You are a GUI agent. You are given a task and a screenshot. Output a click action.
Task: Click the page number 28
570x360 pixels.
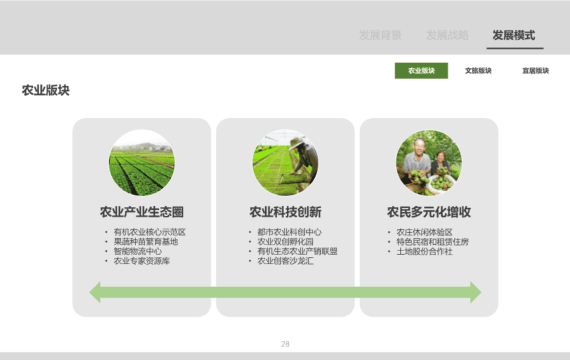click(285, 344)
